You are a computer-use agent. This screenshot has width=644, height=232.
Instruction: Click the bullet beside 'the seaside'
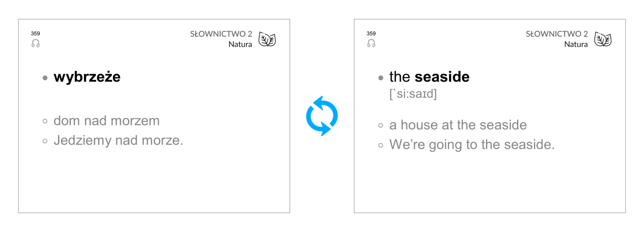[381, 78]
